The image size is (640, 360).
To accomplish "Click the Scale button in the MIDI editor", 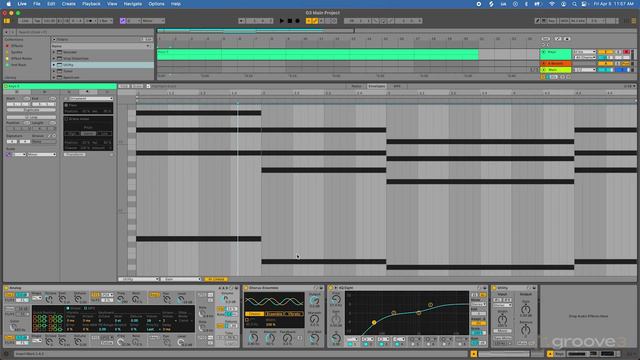I will coord(138,86).
